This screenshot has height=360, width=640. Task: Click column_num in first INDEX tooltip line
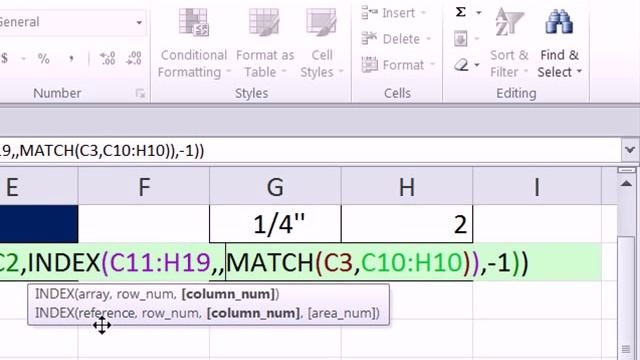228,294
